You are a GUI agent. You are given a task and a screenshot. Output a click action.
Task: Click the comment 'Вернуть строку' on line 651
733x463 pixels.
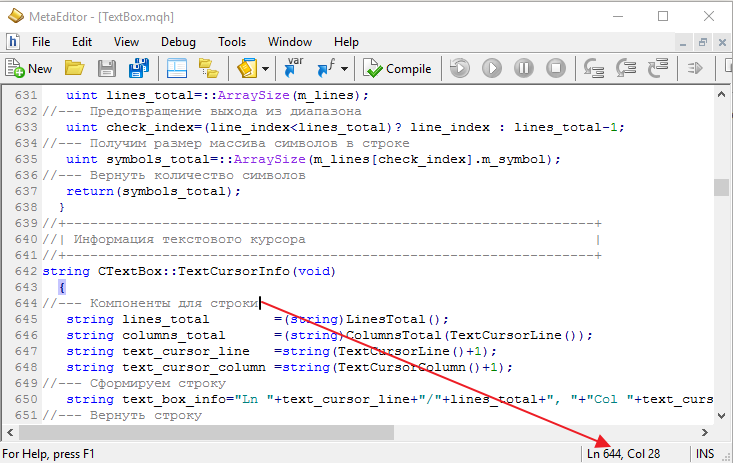[x=146, y=415]
